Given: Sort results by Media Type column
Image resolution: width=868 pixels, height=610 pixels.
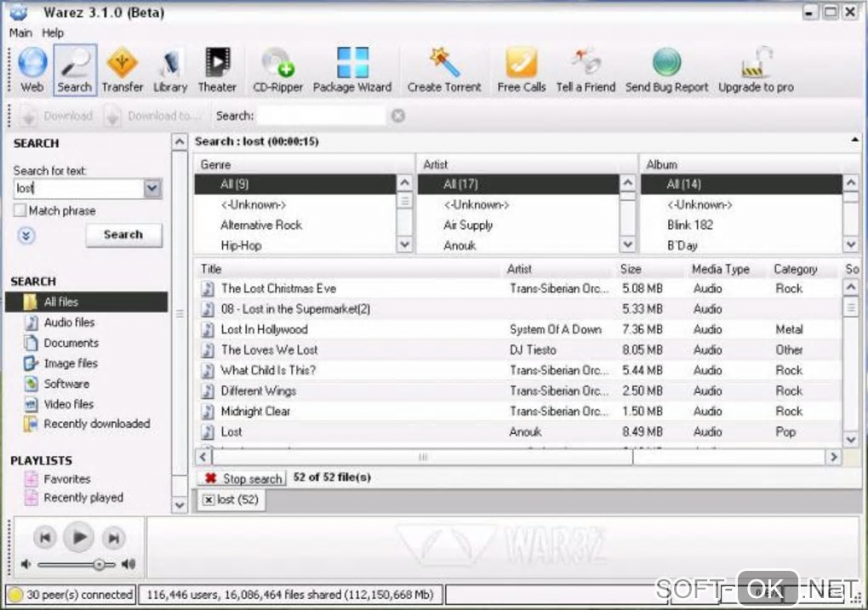Looking at the screenshot, I should coord(728,269).
